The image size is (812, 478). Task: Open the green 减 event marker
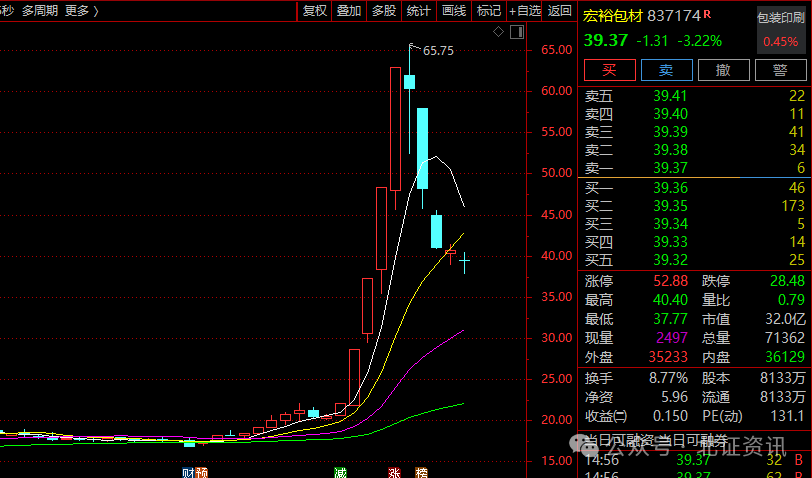(340, 473)
